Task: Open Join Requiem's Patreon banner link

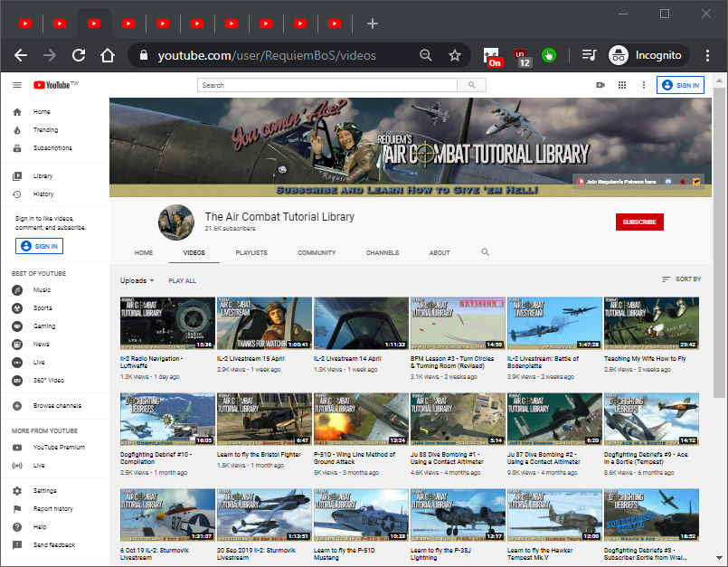Action: tap(616, 182)
